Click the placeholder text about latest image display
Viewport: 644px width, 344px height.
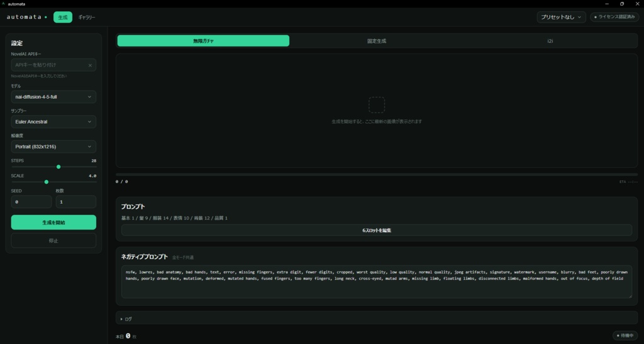tap(376, 121)
